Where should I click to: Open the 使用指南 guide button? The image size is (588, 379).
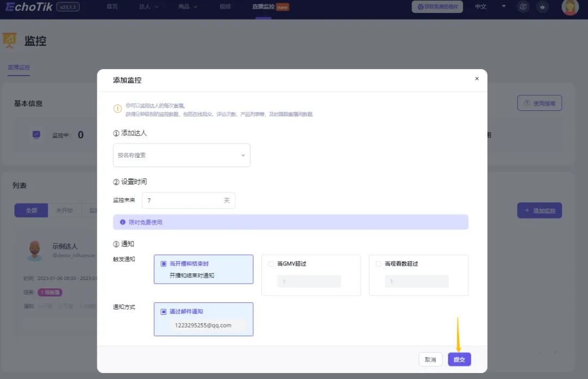540,103
